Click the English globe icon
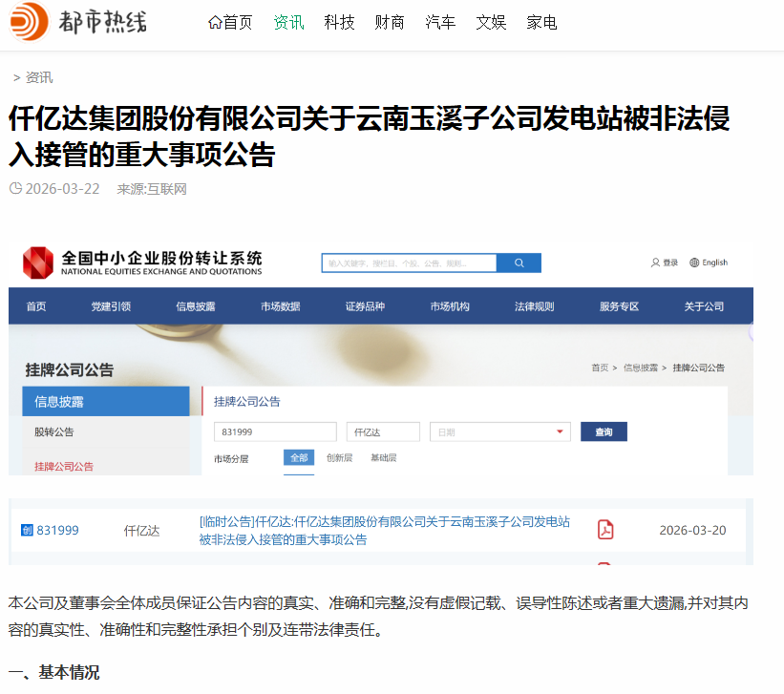 694,263
